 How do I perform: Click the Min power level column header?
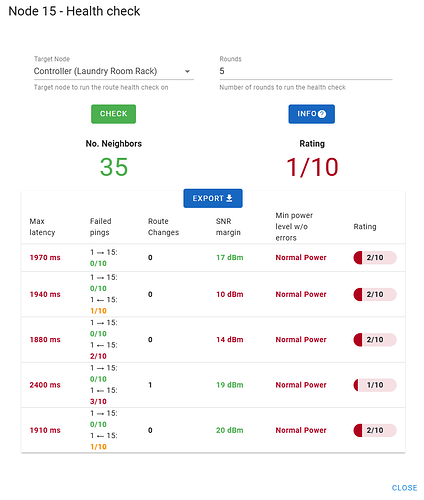294,227
